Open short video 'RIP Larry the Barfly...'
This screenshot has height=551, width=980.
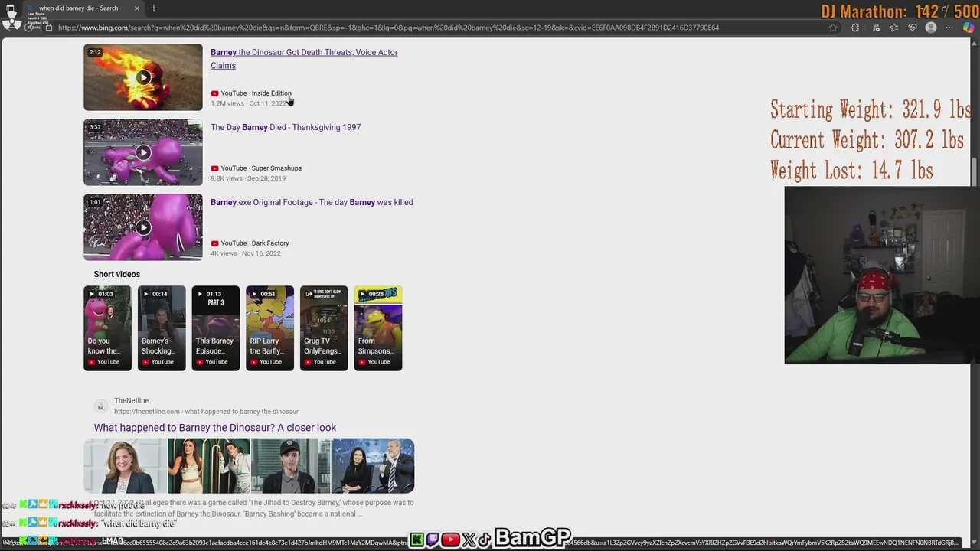pos(269,328)
